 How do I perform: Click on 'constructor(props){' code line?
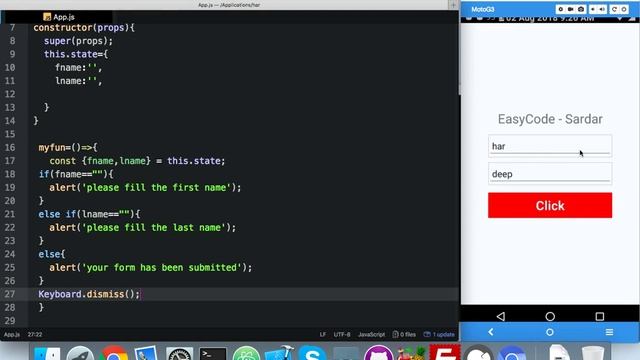84,27
